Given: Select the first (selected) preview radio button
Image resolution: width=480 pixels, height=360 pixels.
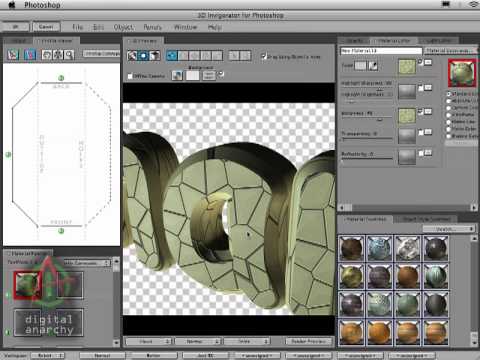Looking at the screenshot, I should [x=449, y=94].
